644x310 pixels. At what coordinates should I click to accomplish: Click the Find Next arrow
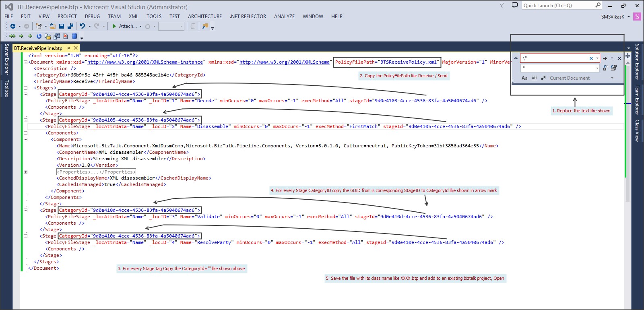point(605,58)
